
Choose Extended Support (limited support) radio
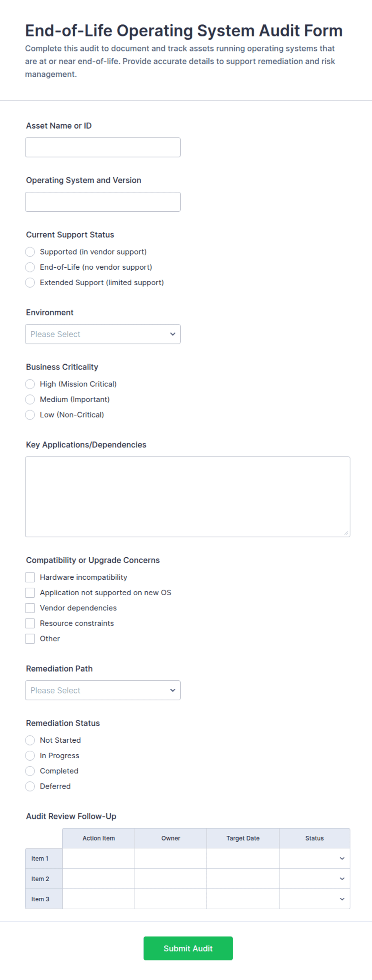tap(30, 282)
